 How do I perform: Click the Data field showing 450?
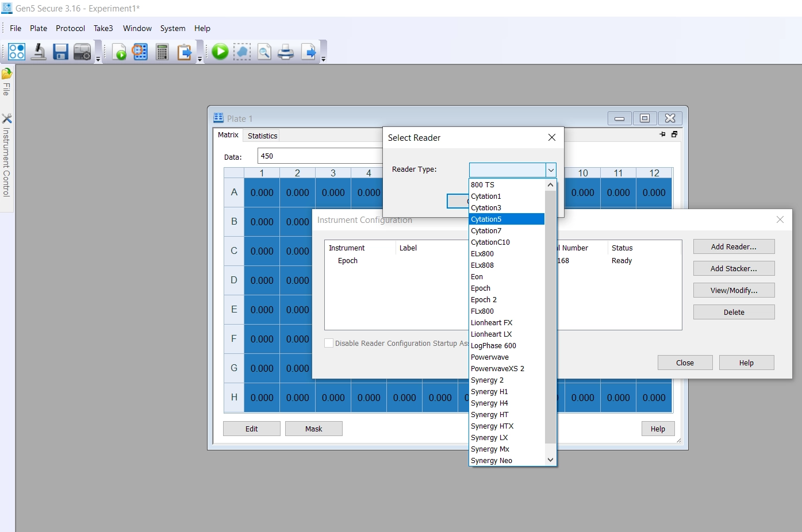(x=320, y=156)
